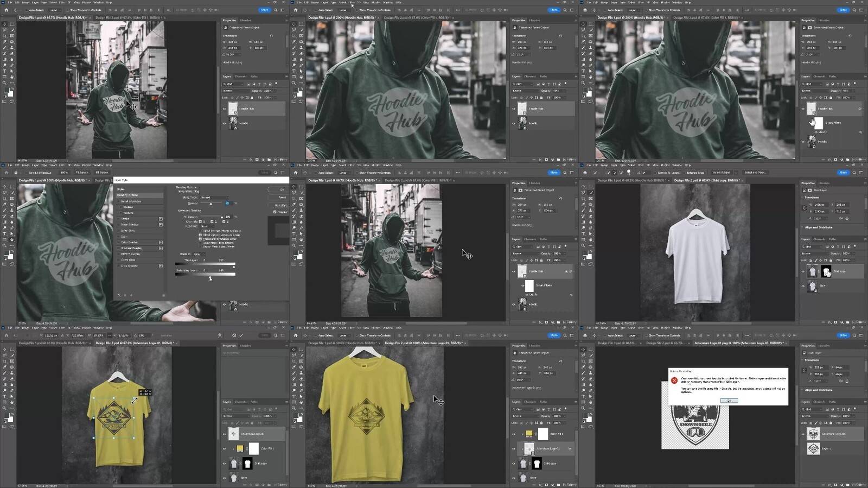Click flip horizontal icon in snowmobile window Properties
868x488 pixels.
(x=841, y=381)
